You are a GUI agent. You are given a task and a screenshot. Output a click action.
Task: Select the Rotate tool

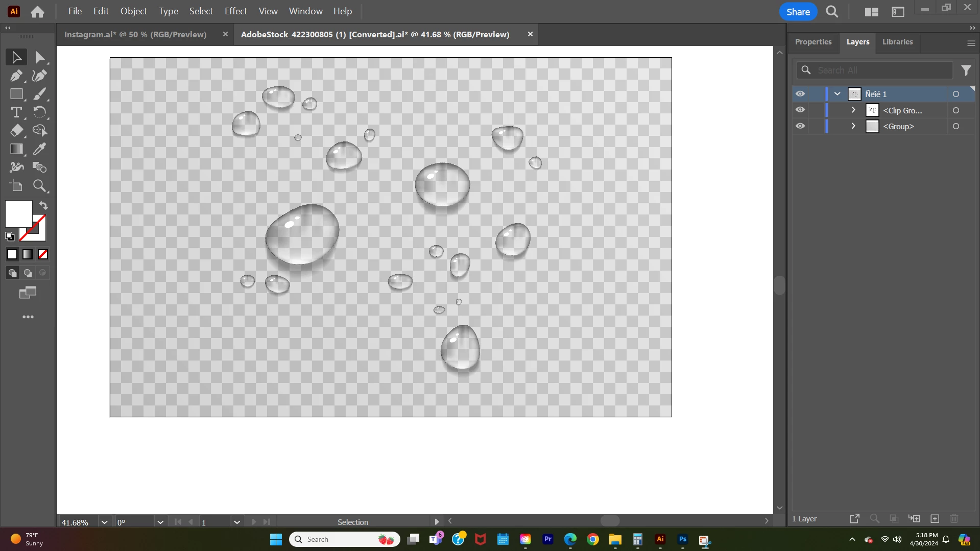tap(39, 112)
